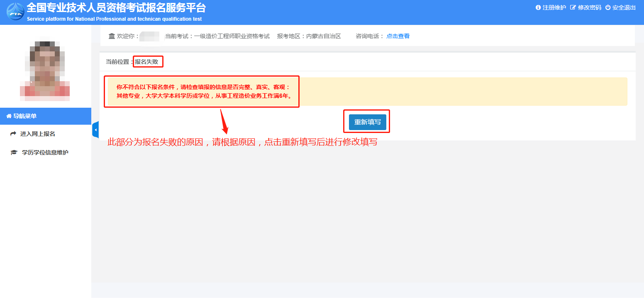This screenshot has height=302, width=644.
Task: Click the PTA platform logo
Action: click(15, 12)
